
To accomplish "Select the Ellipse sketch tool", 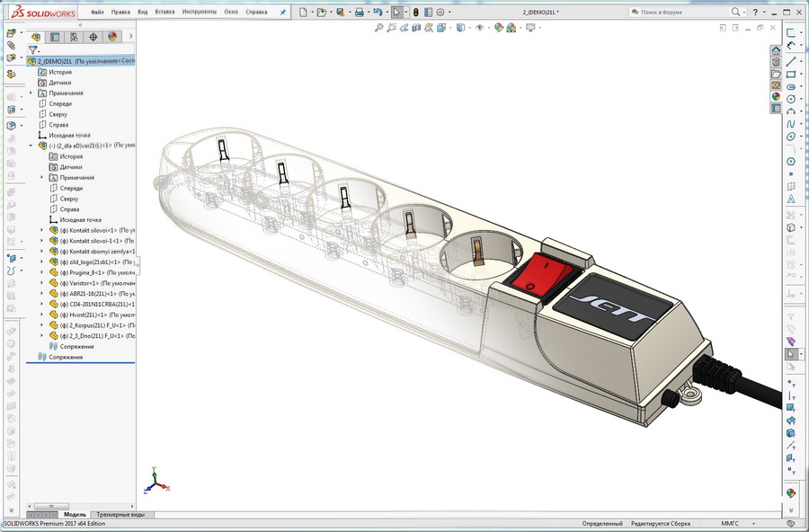I will click(x=791, y=137).
